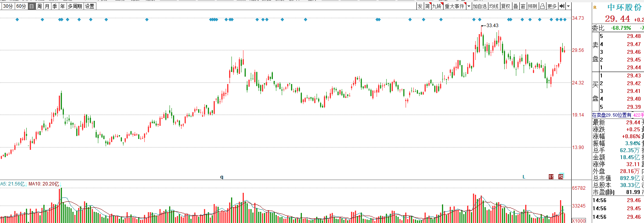The width and height of the screenshot is (644, 223).
Task: Select the 日 daily period tab
Action: (x=32, y=6)
